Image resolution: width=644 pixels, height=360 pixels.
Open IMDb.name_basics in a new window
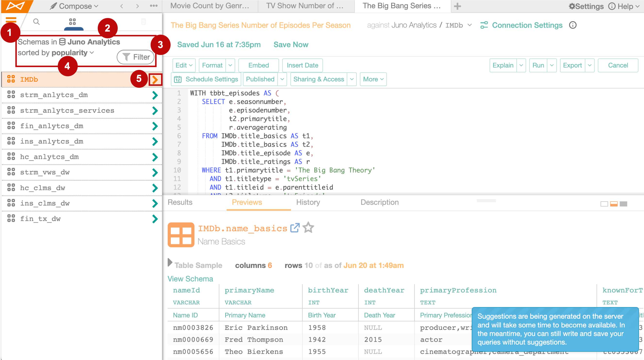(295, 228)
